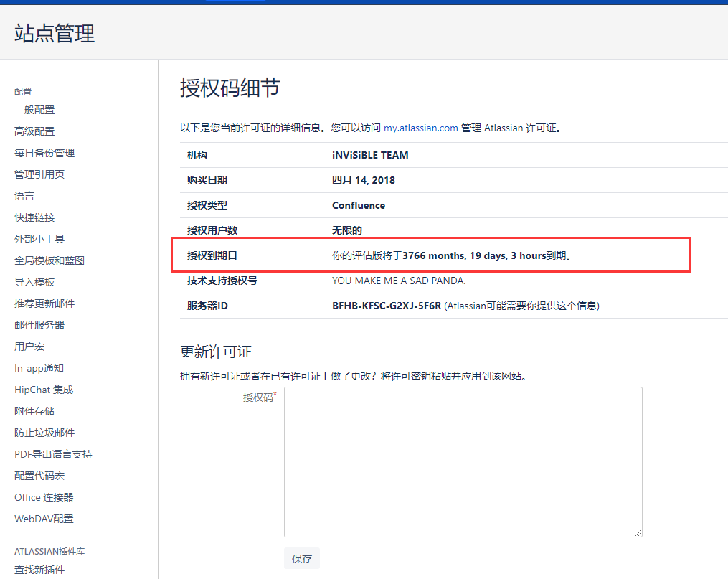Screen dimensions: 728x579
Task: Click 配置代码宏 link
Action: (x=39, y=476)
